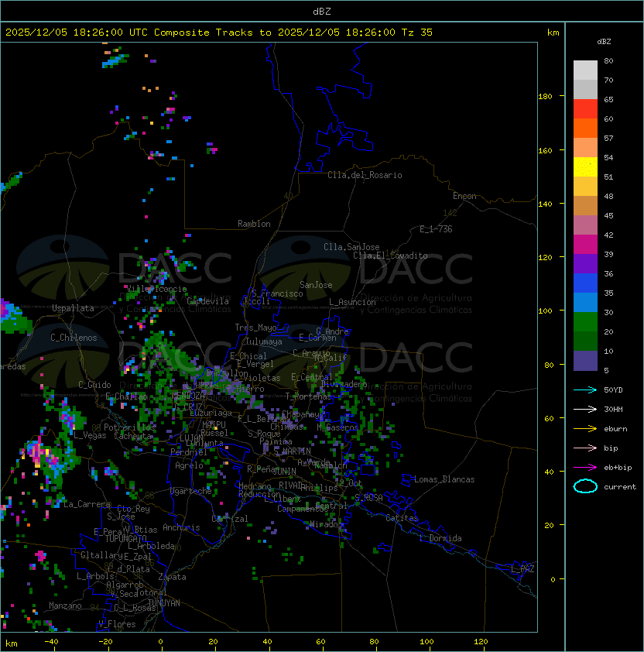
Task: Click the 'Tulumaya' map label
Action: point(264,341)
